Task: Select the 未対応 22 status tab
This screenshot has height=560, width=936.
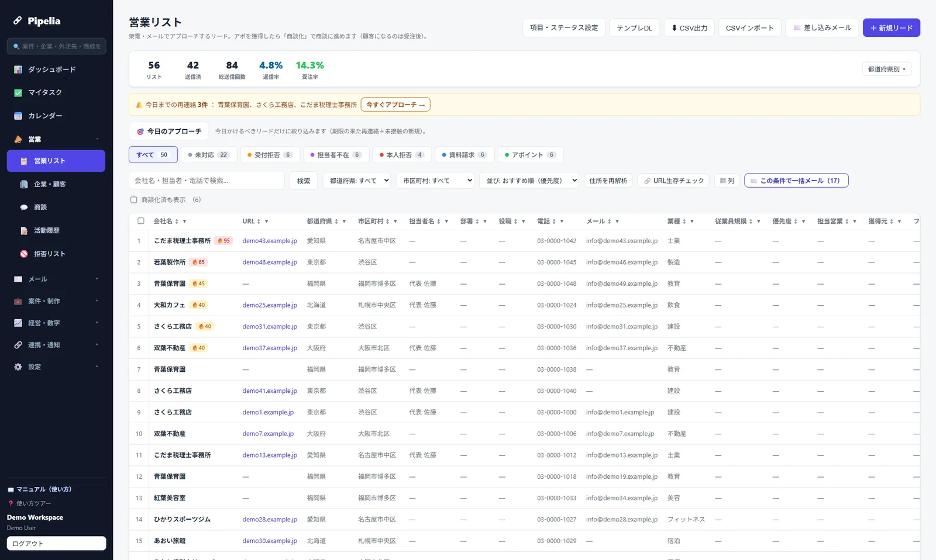Action: point(209,155)
